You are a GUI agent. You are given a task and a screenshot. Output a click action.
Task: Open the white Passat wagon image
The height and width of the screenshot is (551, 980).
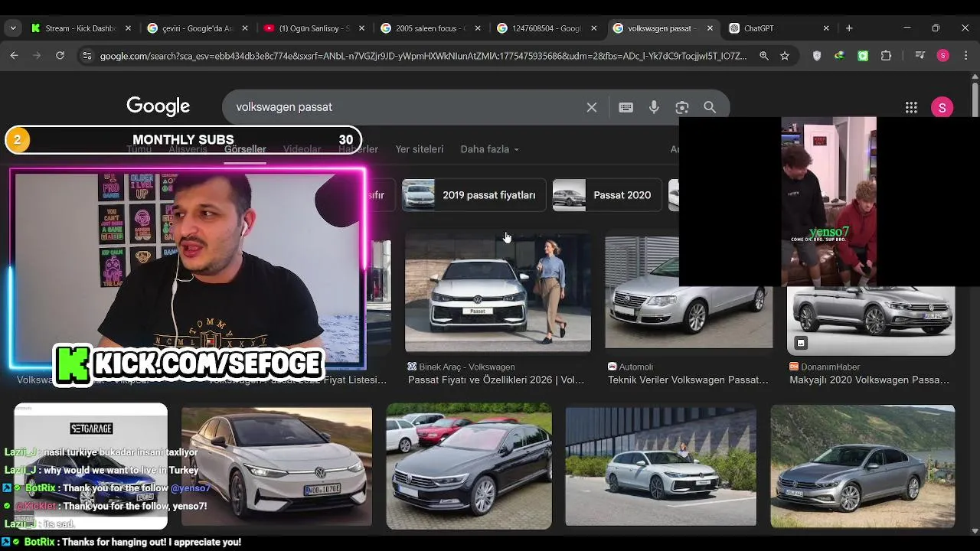(x=661, y=467)
